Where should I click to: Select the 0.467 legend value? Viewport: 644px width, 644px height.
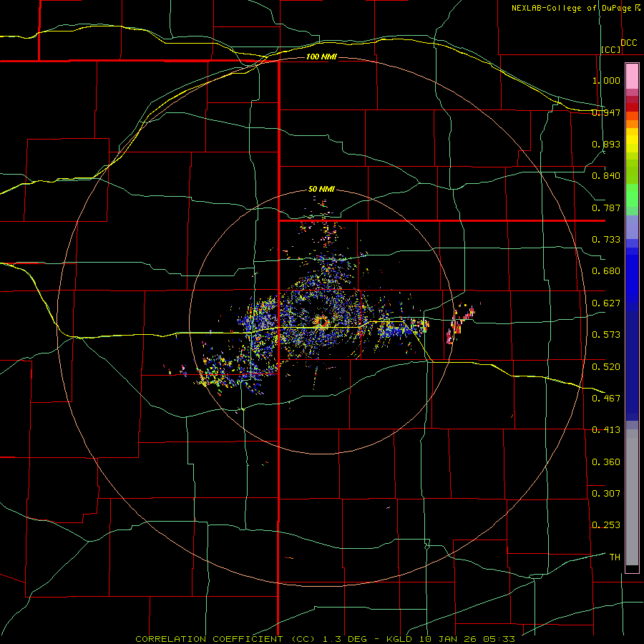[606, 399]
